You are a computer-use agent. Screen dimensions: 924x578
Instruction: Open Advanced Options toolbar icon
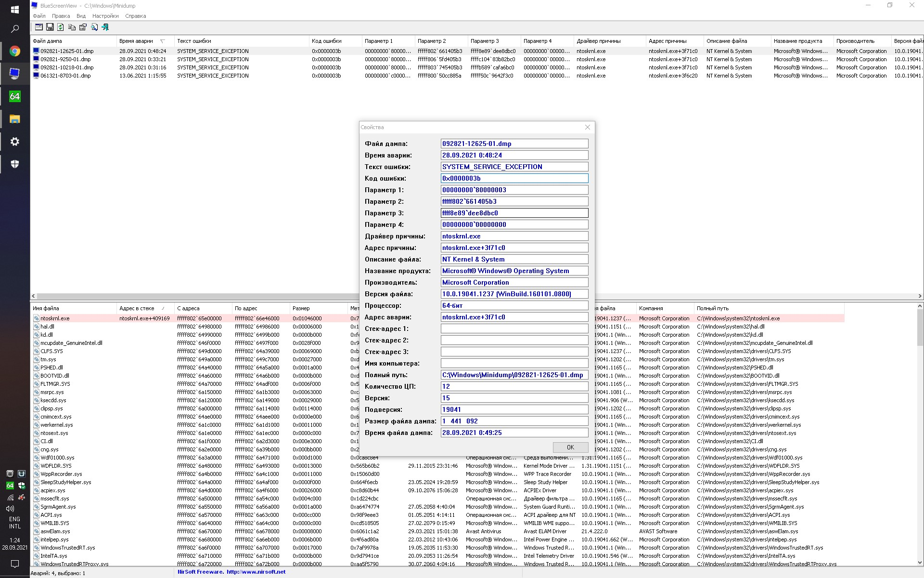[38, 27]
